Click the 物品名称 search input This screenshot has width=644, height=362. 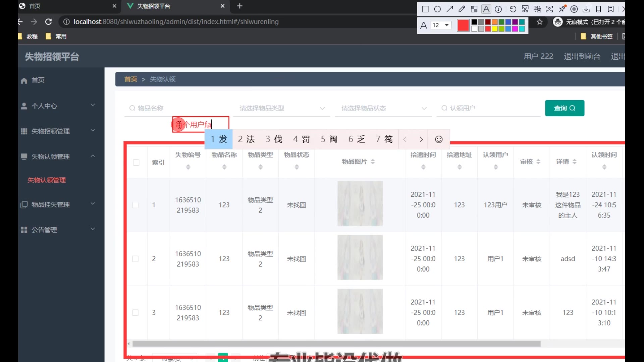point(176,108)
